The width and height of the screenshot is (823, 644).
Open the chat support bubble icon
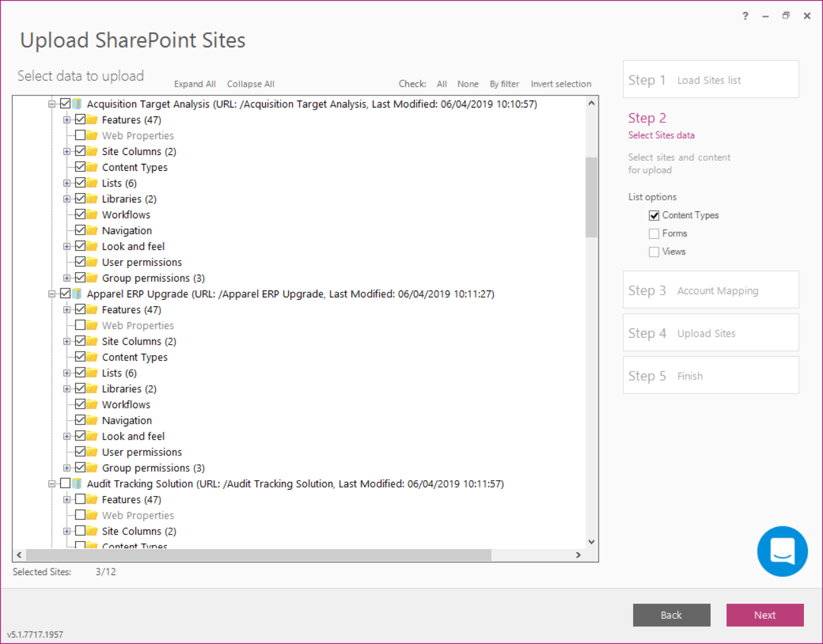(x=782, y=551)
